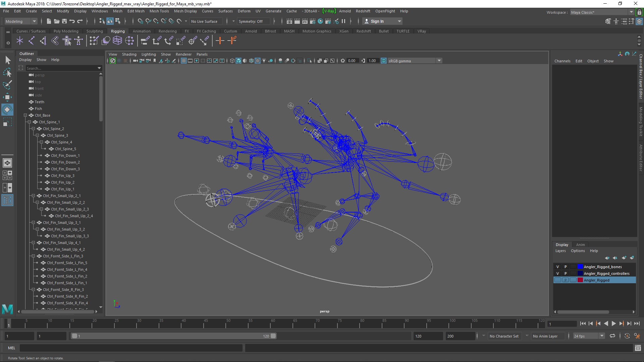Open the Outliner search filter dropdown arrow

(x=99, y=68)
